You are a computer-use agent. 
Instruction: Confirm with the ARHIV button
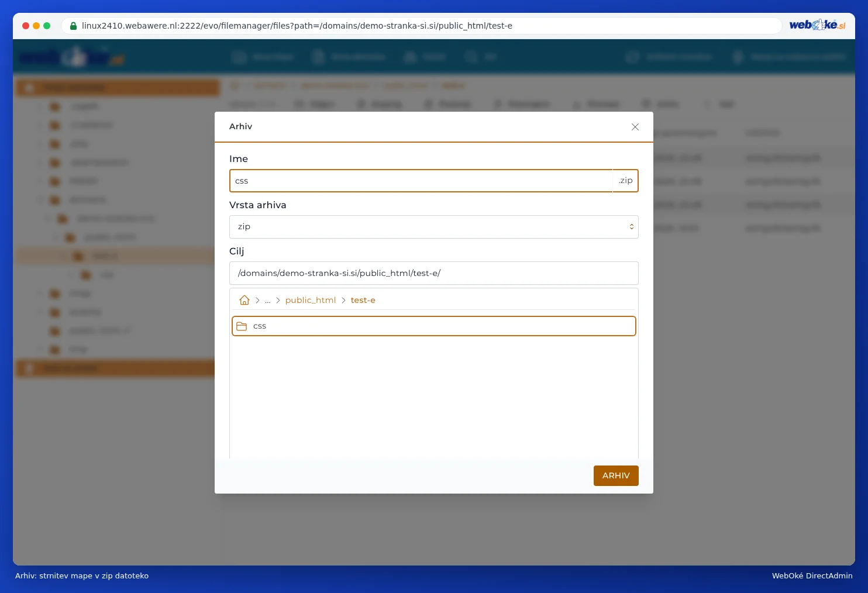coord(616,475)
